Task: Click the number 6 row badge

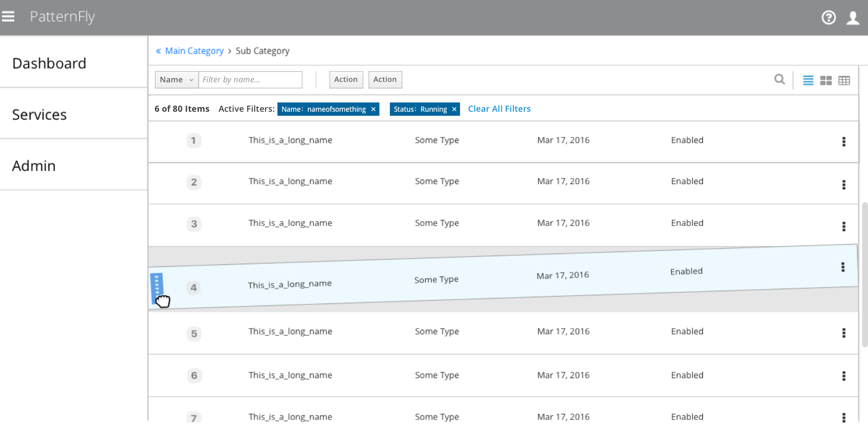Action: [194, 375]
